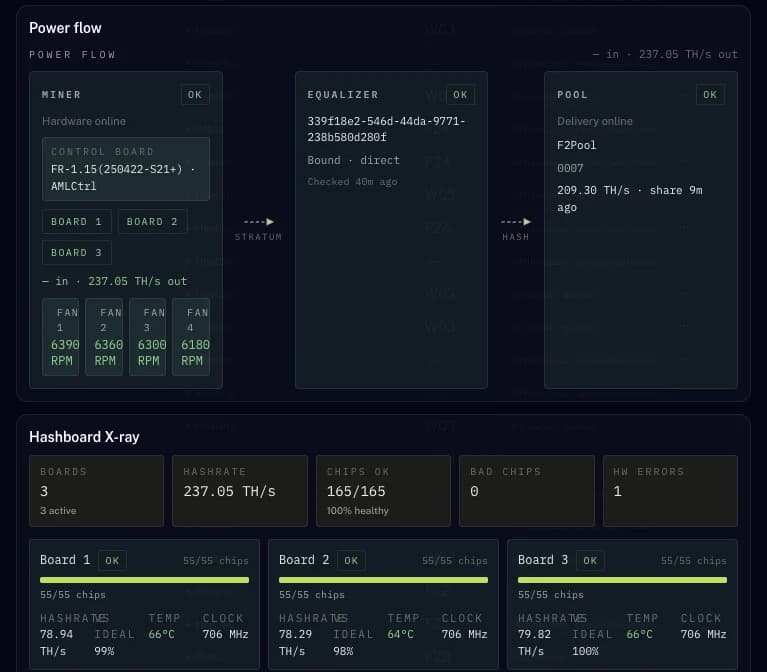Viewport: 767px width, 672px height.
Task: Select Fan 3 tile showing 6300 RPM
Action: tap(148, 336)
